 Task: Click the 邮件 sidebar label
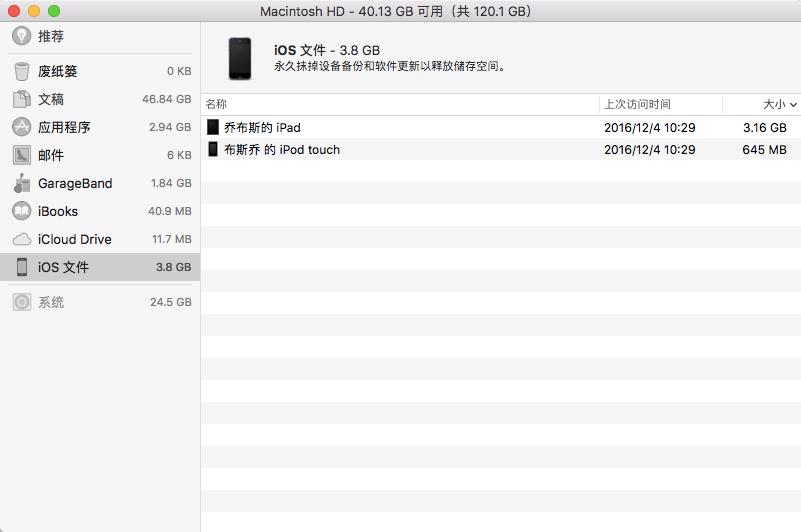point(51,155)
